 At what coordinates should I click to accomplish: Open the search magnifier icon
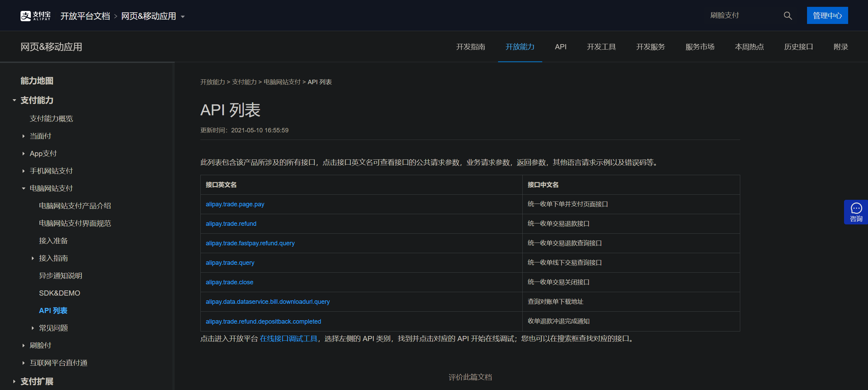point(787,15)
